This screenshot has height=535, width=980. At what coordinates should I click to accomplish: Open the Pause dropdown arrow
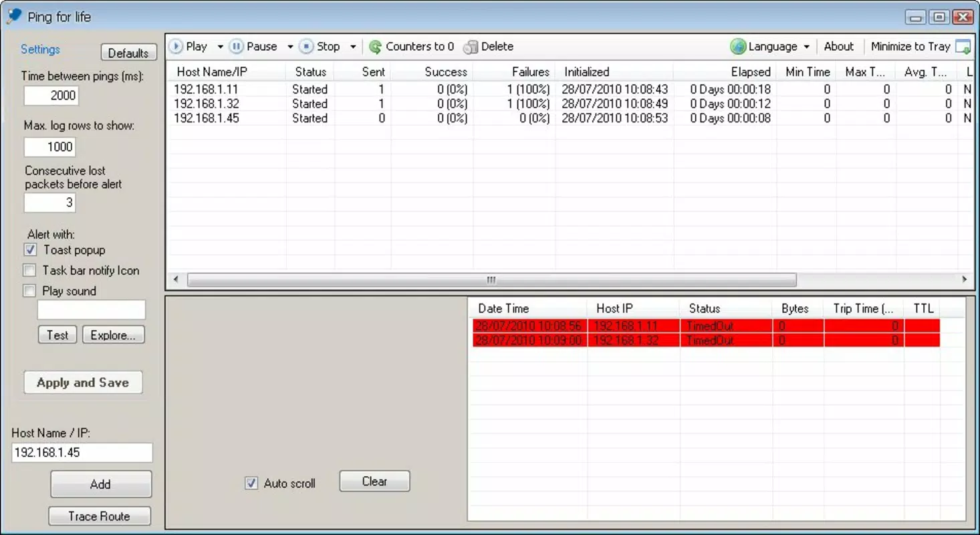290,47
